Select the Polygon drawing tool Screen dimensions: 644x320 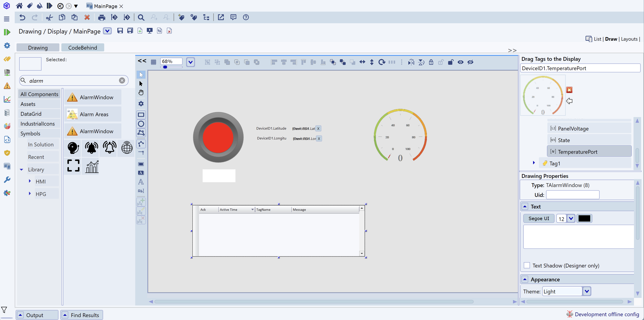pyautogui.click(x=141, y=133)
